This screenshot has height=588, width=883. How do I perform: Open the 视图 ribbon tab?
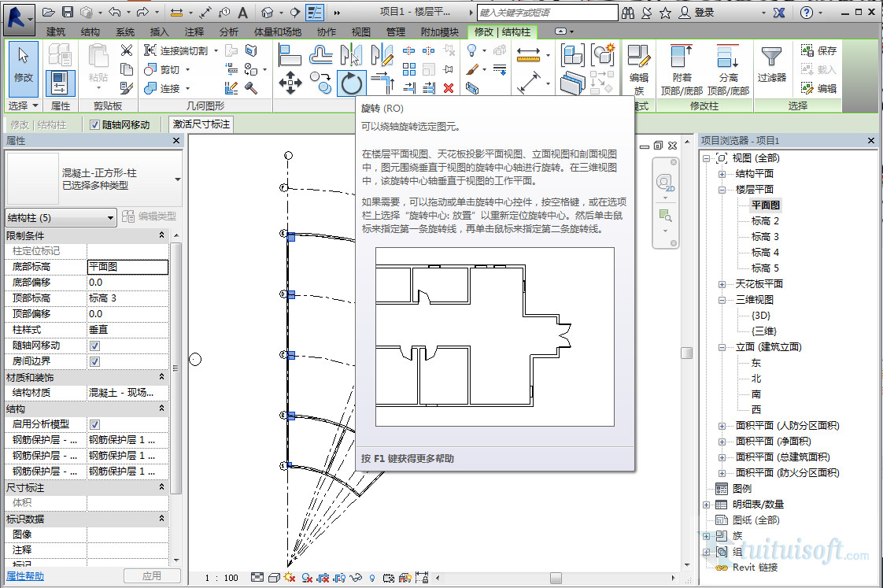coord(360,32)
